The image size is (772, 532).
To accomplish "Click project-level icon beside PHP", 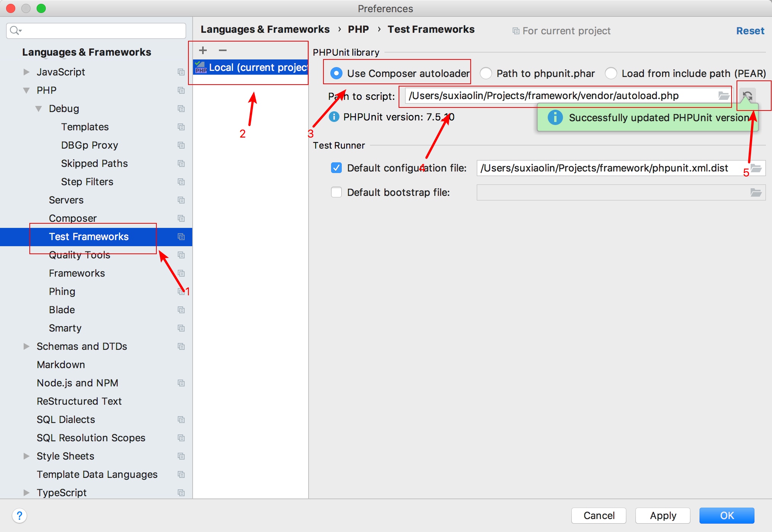I will click(181, 90).
